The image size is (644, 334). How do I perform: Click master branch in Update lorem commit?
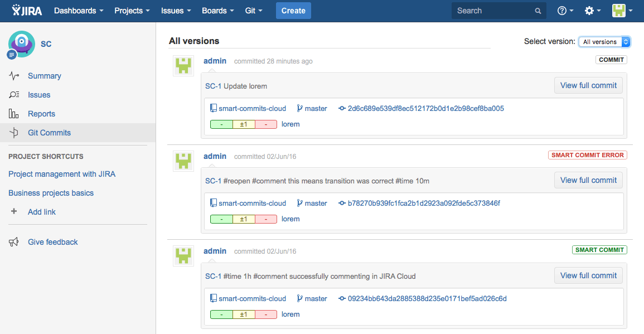tap(316, 109)
